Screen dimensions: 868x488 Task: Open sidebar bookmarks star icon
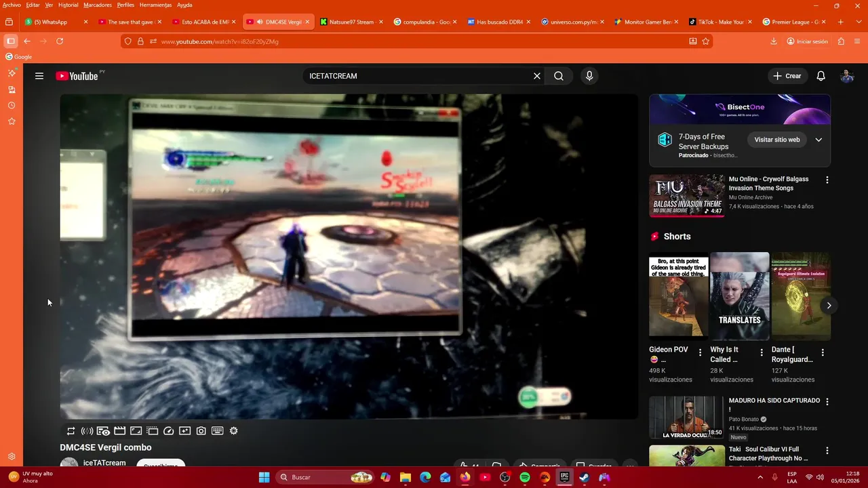(12, 121)
